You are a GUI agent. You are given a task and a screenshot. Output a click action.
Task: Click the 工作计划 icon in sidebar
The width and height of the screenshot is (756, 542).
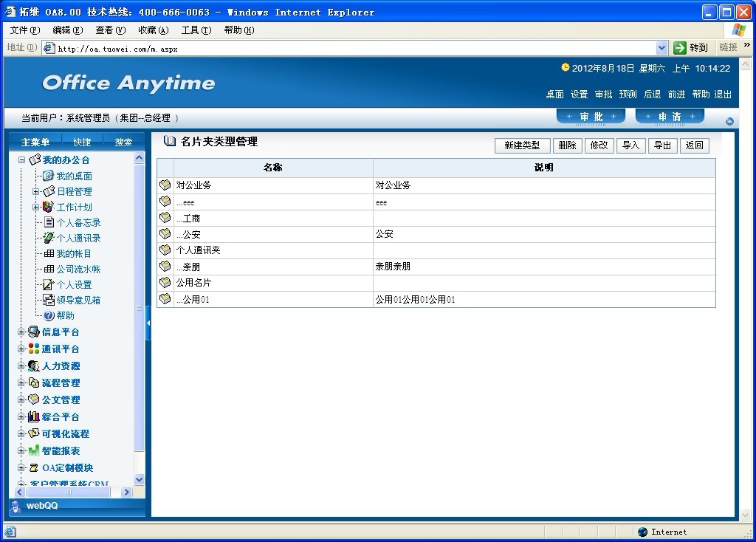(x=48, y=207)
